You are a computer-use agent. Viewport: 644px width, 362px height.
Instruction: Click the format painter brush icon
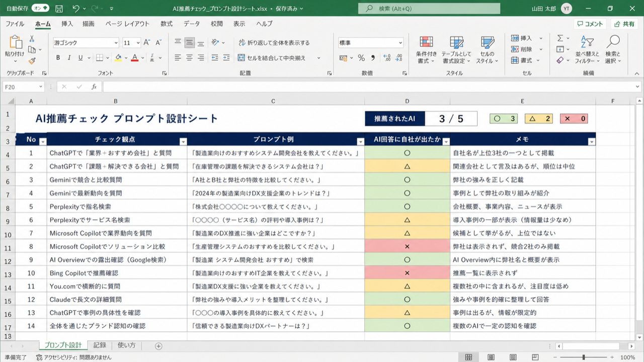click(x=32, y=61)
